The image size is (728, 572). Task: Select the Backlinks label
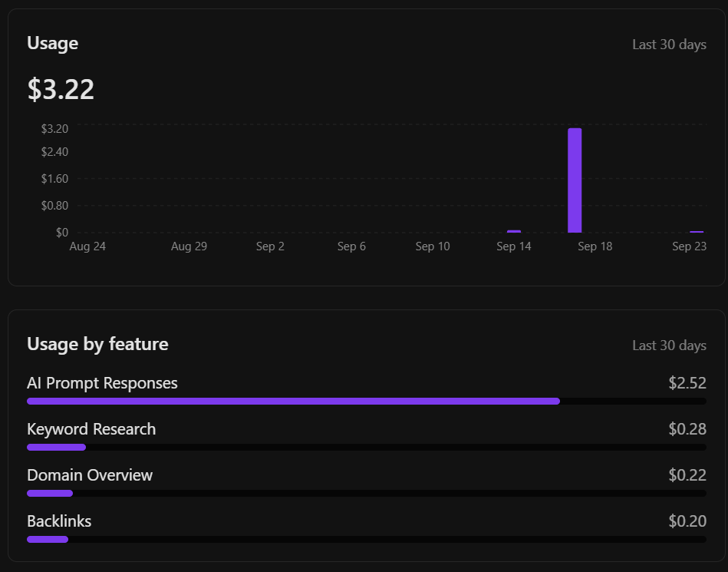click(59, 521)
